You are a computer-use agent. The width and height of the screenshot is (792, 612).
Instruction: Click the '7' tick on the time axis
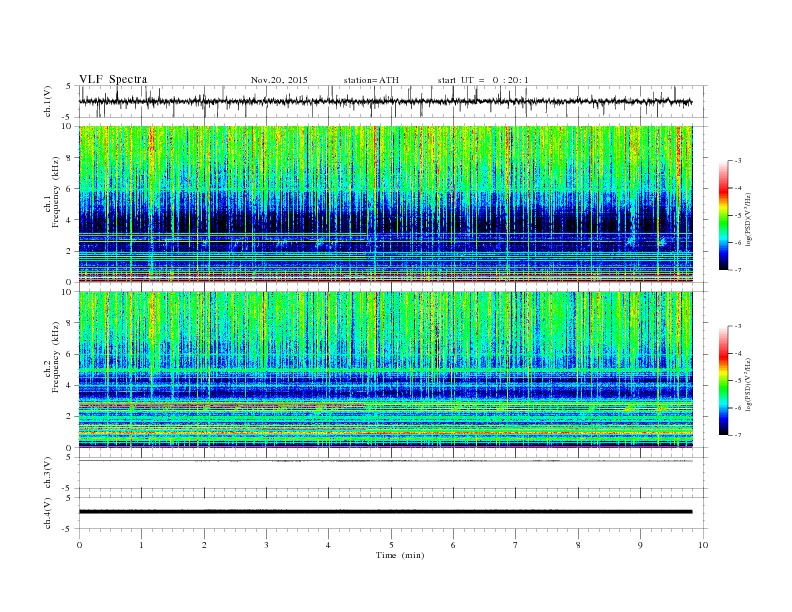click(x=516, y=545)
